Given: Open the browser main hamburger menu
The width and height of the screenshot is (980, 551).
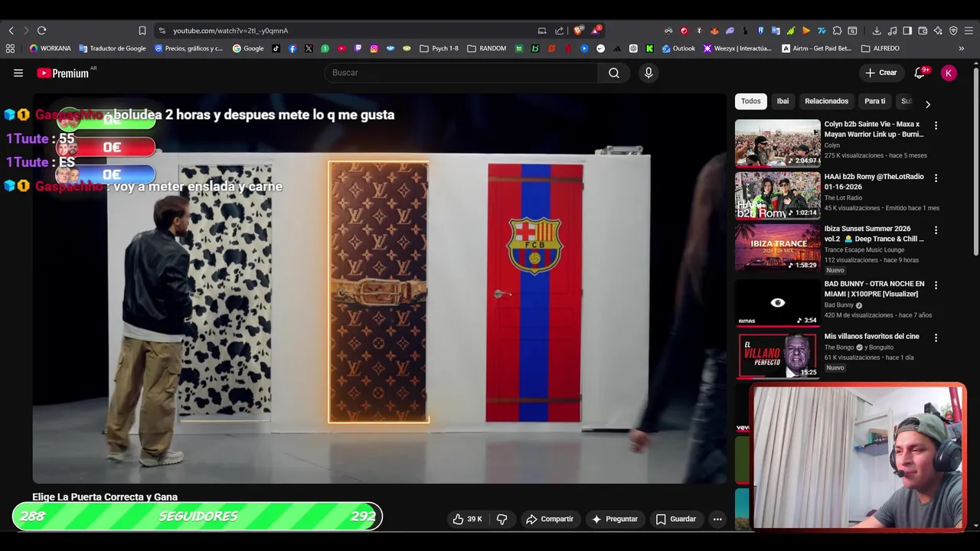Looking at the screenshot, I should [969, 31].
